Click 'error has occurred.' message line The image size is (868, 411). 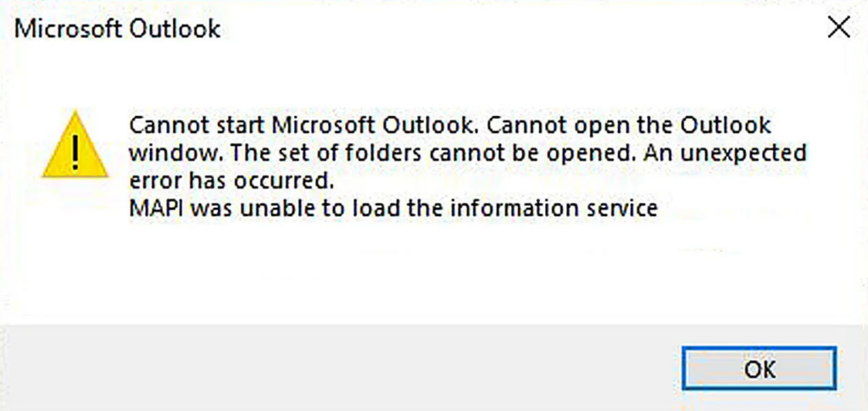click(x=232, y=181)
